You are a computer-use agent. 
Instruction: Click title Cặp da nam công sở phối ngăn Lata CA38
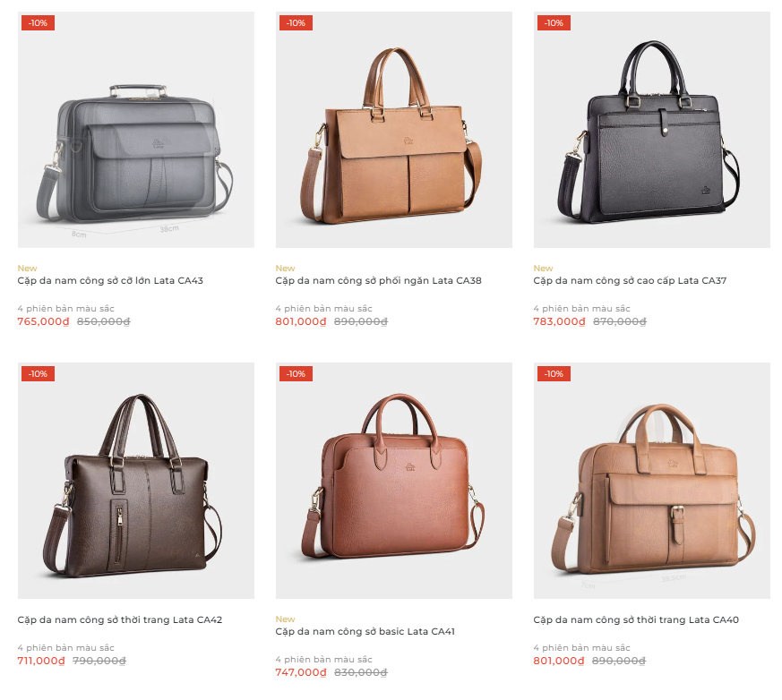pyautogui.click(x=379, y=280)
